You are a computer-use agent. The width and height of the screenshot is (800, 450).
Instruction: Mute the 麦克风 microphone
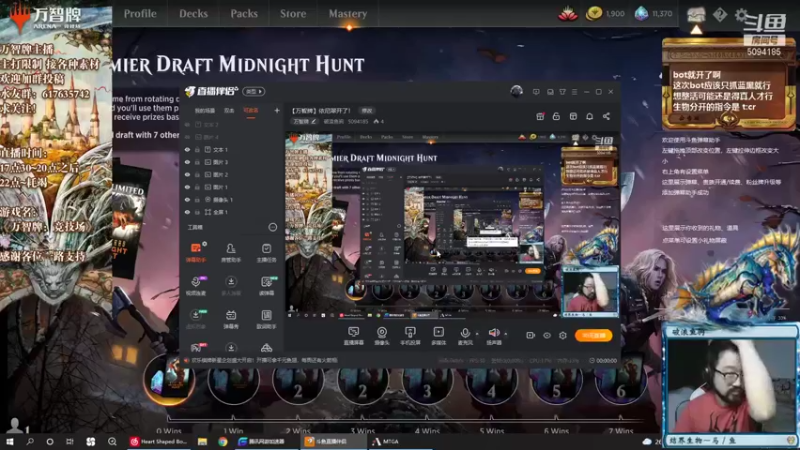tap(465, 336)
